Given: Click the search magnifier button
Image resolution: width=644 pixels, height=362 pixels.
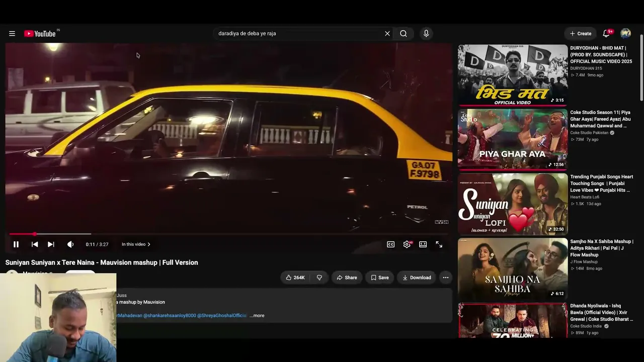Looking at the screenshot, I should point(404,34).
